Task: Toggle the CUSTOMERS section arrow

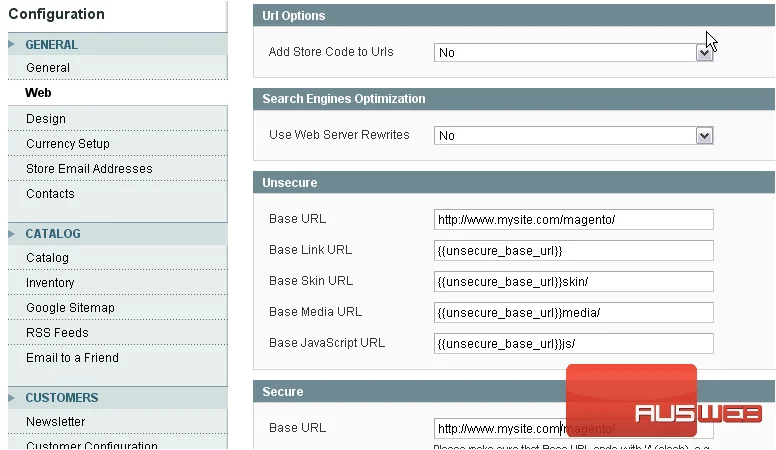Action: point(11,398)
